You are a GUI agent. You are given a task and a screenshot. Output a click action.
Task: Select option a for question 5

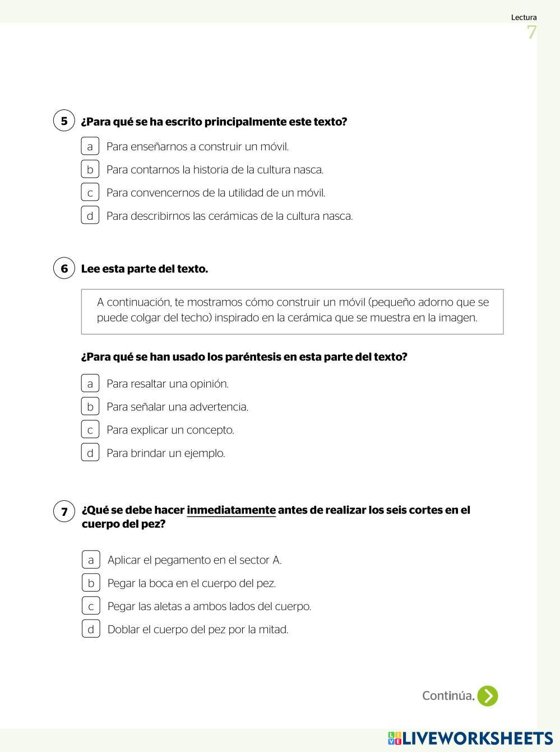tap(90, 146)
